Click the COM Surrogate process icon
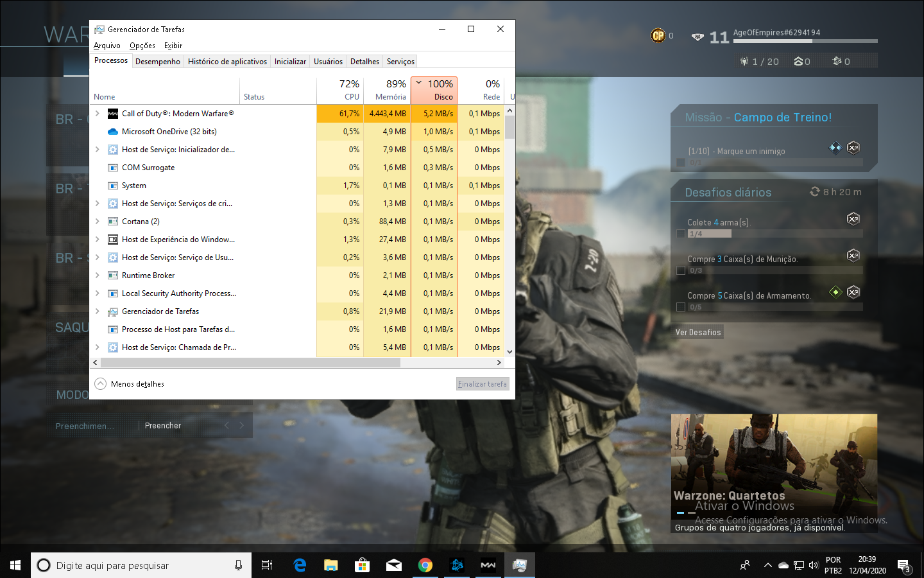Screen dimensions: 924x578 tap(113, 168)
